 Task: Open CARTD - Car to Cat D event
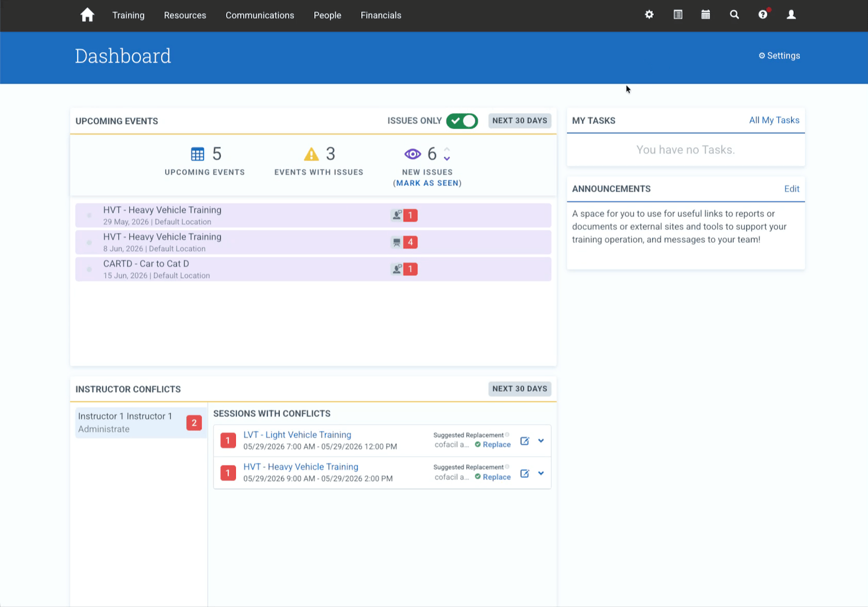313,269
